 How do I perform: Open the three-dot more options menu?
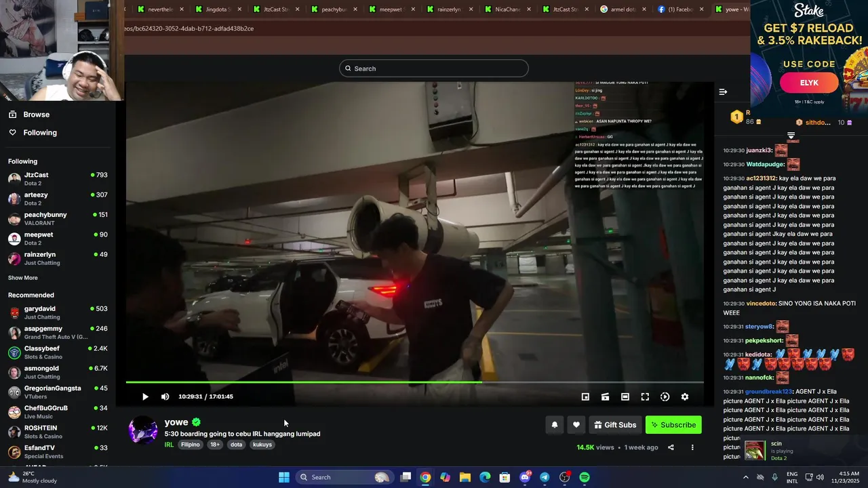(x=692, y=447)
